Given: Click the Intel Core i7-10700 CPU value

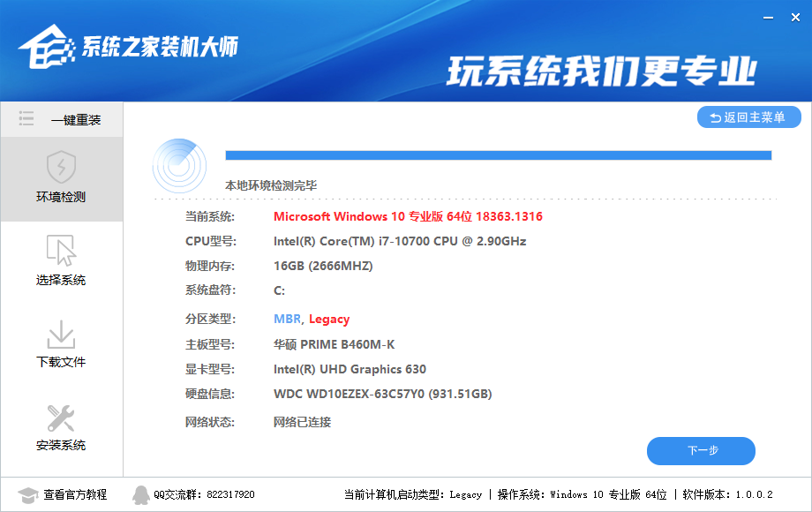Looking at the screenshot, I should (x=400, y=241).
